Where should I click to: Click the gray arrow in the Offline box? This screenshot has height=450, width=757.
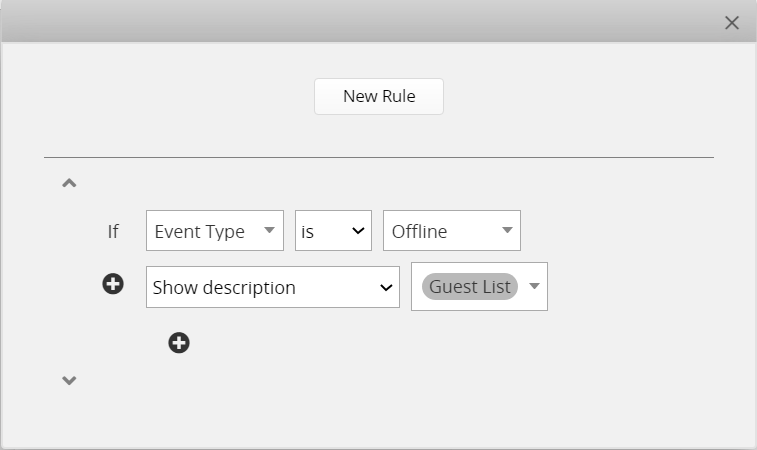click(507, 230)
